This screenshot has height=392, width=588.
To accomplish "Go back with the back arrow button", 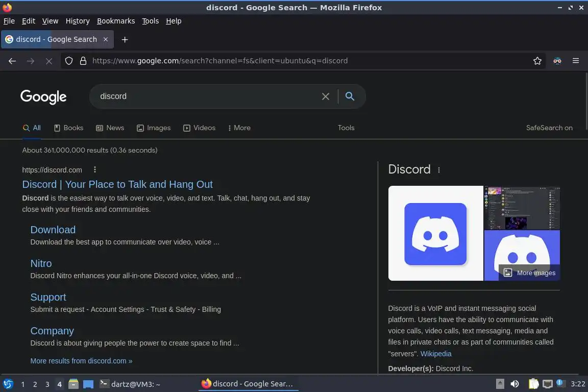I will click(x=12, y=61).
